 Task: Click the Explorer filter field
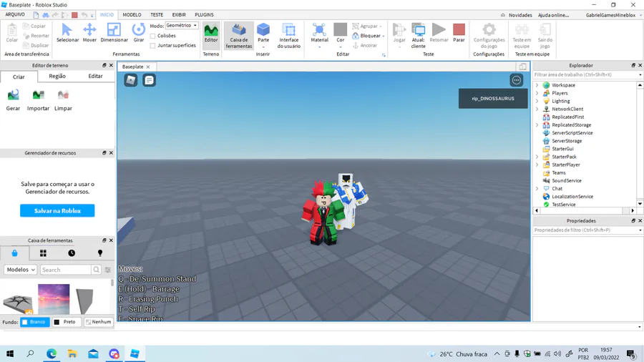(x=585, y=74)
